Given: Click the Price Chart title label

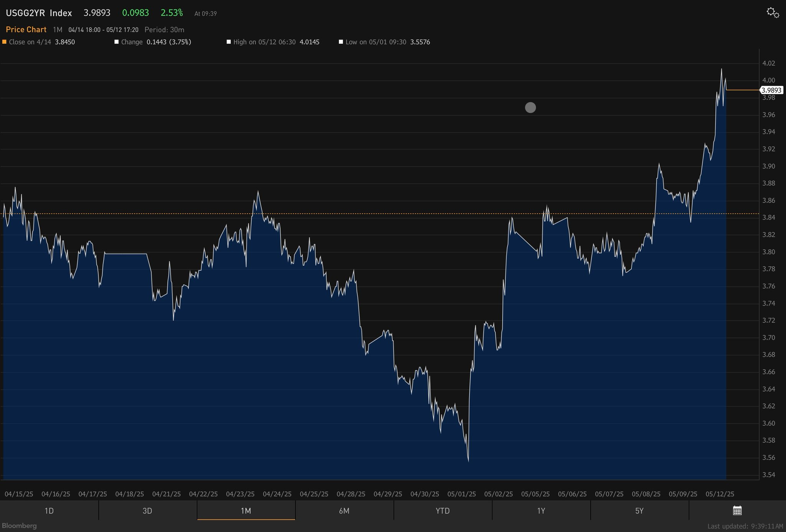Looking at the screenshot, I should [26, 30].
